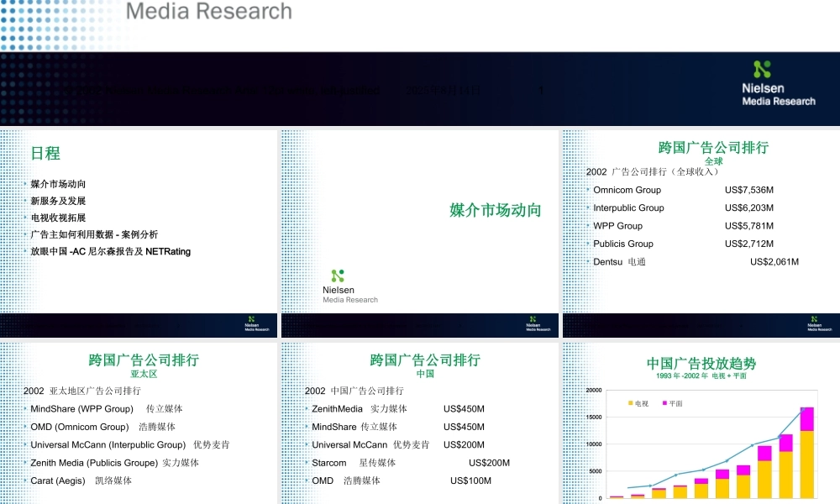Screen dimensions: 840x504
Task: Click the '中国广告投放趋势' chart title
Action: click(x=701, y=364)
